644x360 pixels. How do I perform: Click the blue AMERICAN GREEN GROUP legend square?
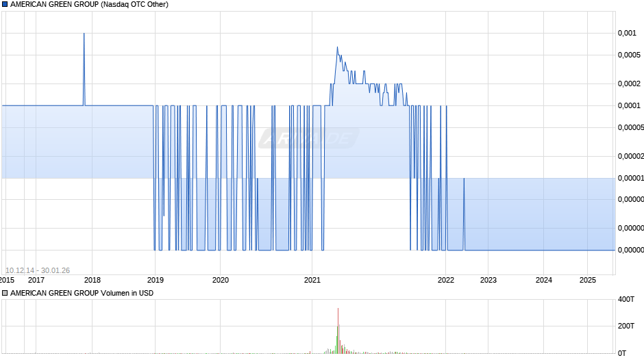point(5,5)
